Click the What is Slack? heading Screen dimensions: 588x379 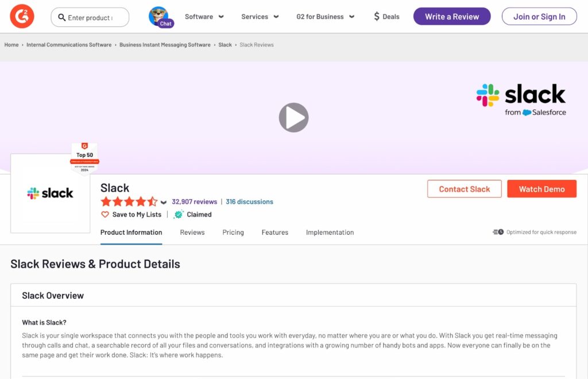click(44, 322)
